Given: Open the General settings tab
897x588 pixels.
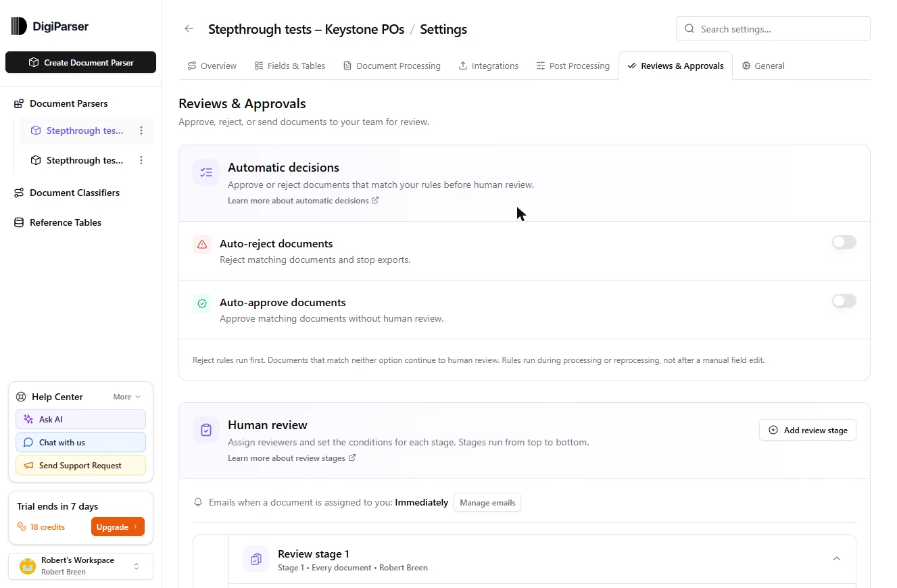Looking at the screenshot, I should click(x=763, y=66).
